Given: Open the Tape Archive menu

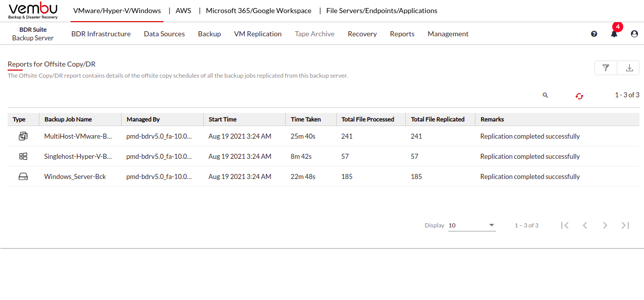Looking at the screenshot, I should [315, 34].
